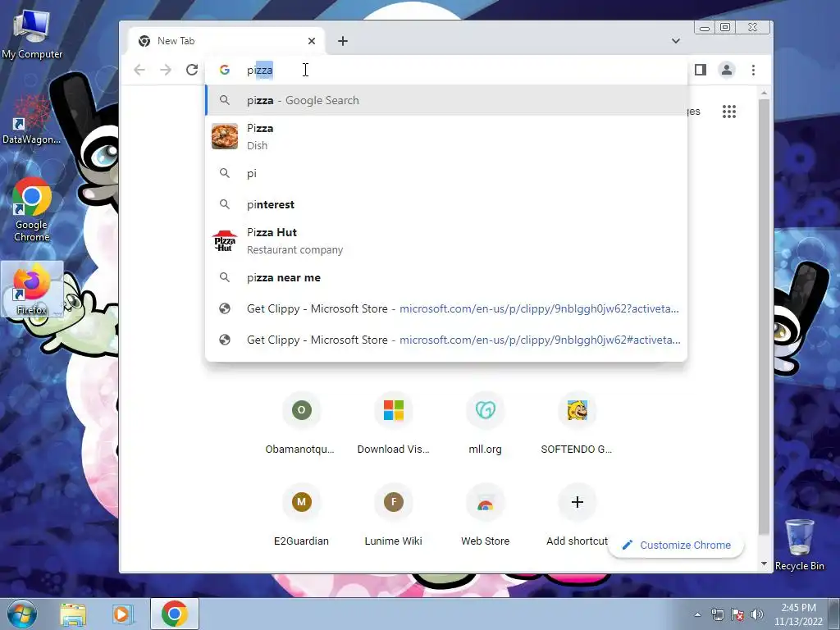Open the Download Vis... shortcut

pos(393,423)
